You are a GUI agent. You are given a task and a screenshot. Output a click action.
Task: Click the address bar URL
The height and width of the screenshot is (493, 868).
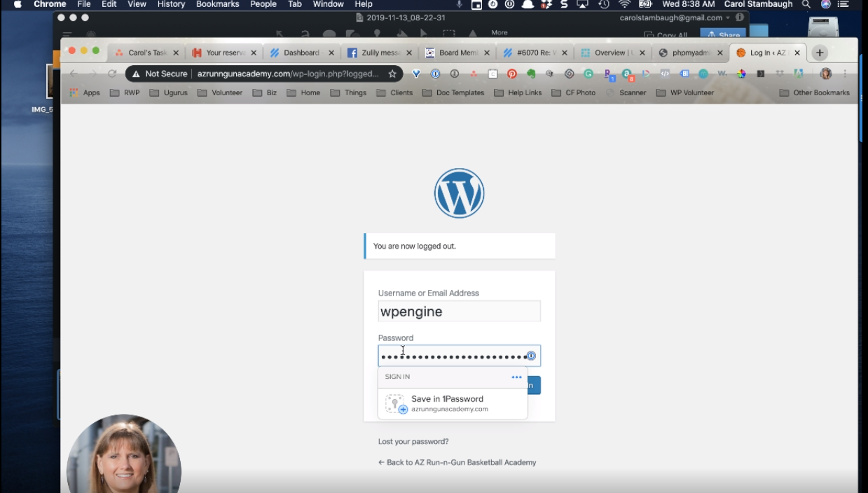[288, 74]
